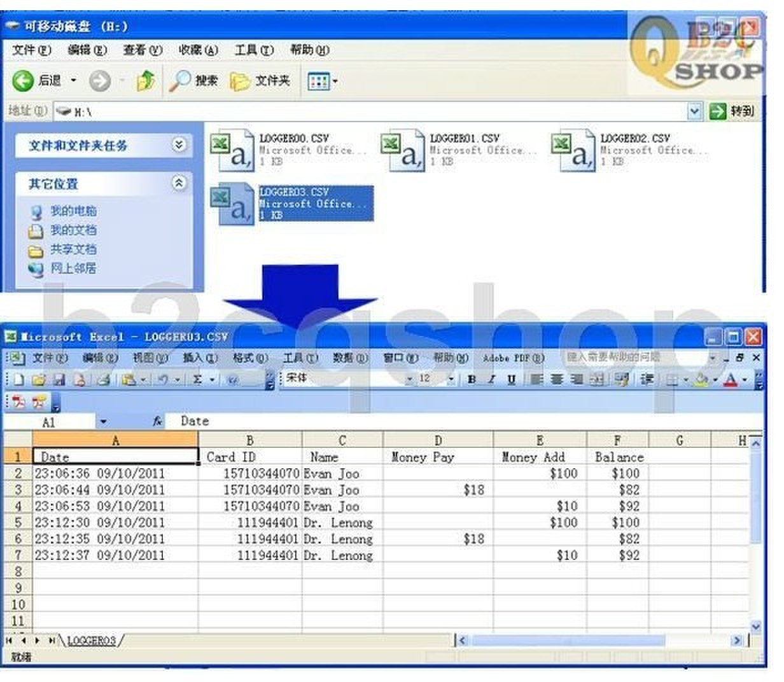Click the Borders icon in Excel
Image resolution: width=784 pixels, height=682 pixels.
[x=671, y=380]
